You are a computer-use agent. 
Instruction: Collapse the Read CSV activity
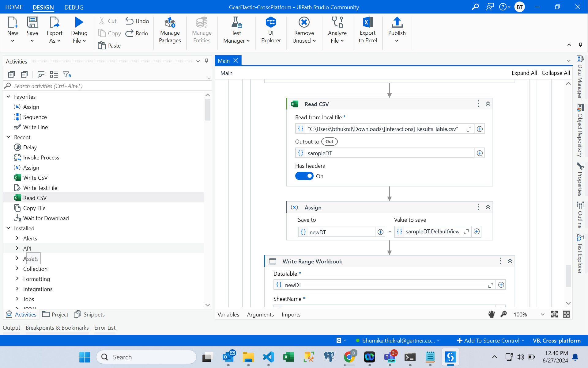pyautogui.click(x=488, y=104)
